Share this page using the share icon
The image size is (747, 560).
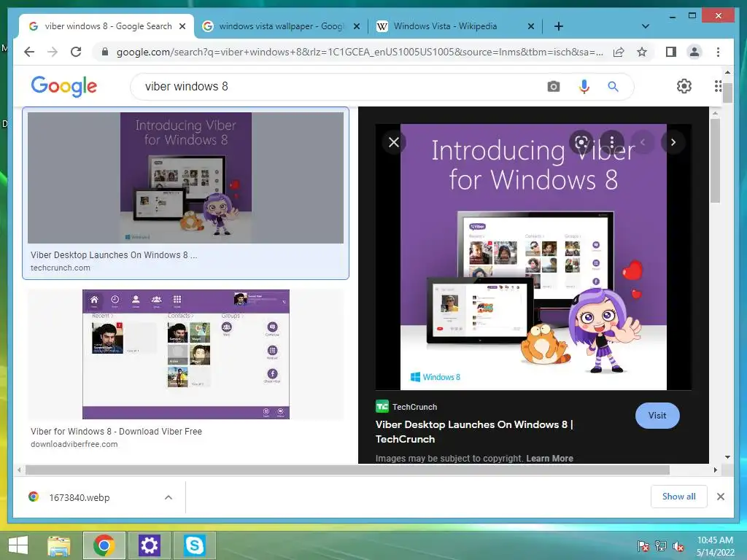[619, 52]
